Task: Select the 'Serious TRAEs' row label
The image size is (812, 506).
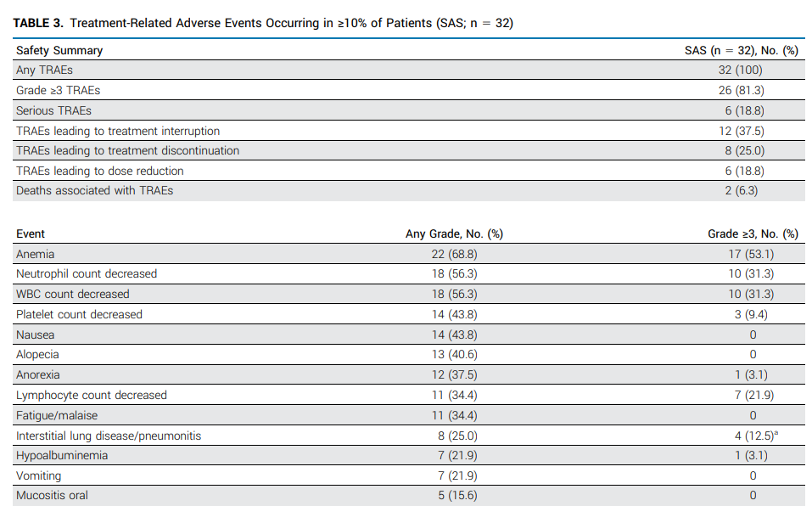Action: point(53,111)
